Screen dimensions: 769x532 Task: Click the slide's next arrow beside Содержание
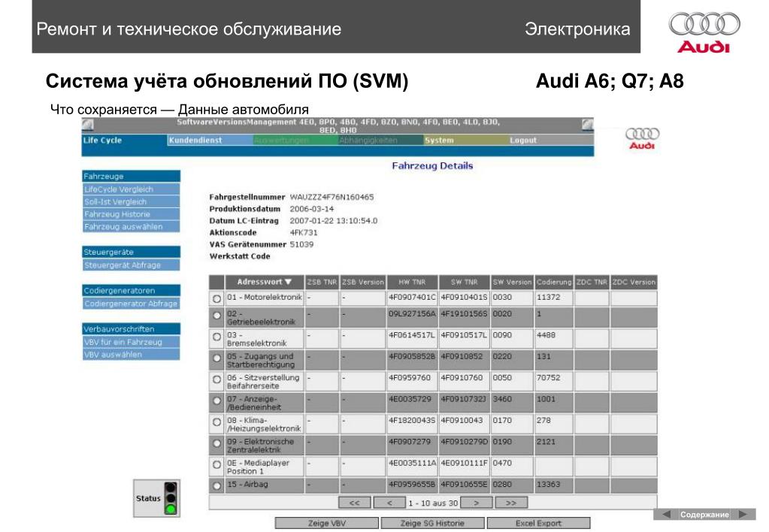(743, 515)
